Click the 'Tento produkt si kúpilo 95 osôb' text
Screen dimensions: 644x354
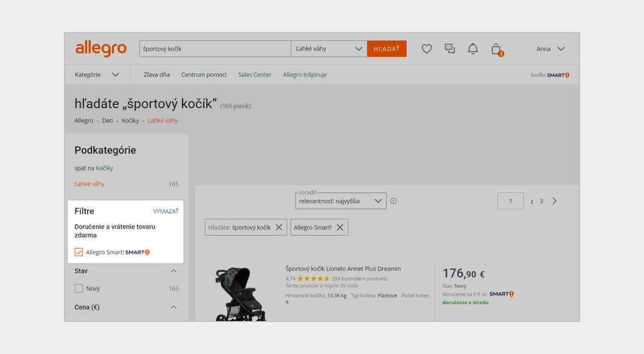[322, 286]
